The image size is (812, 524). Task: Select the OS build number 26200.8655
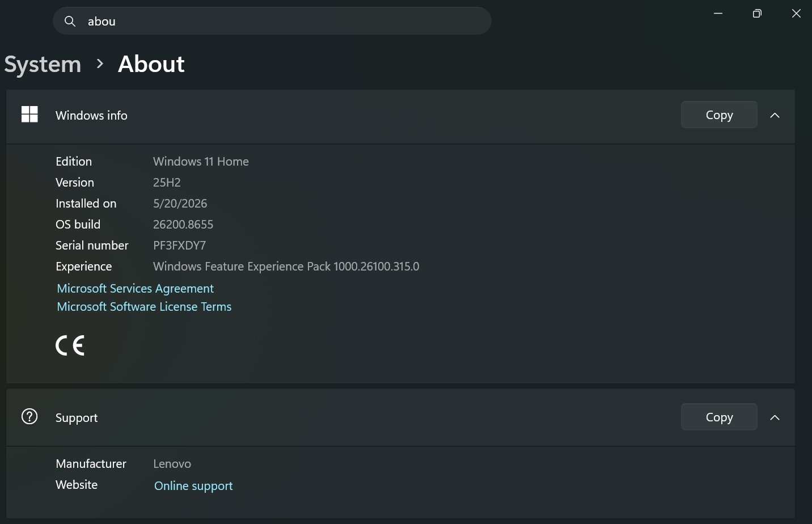click(x=183, y=225)
